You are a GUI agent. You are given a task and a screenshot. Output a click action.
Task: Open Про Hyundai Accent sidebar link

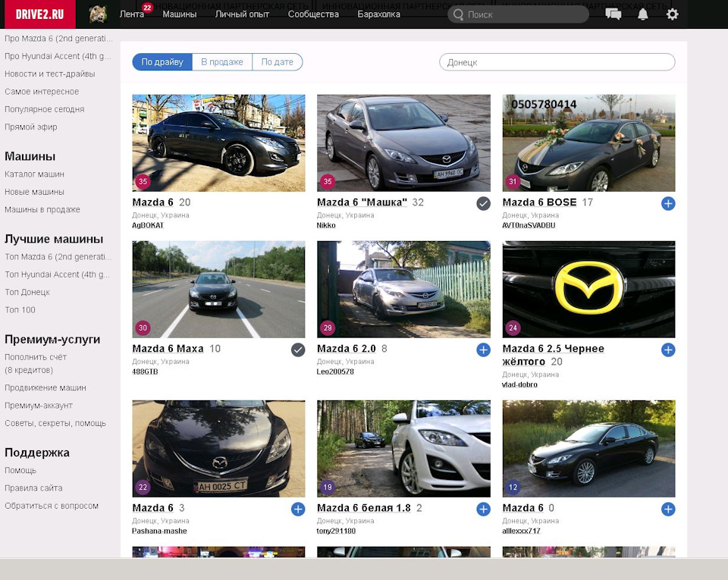(58, 56)
